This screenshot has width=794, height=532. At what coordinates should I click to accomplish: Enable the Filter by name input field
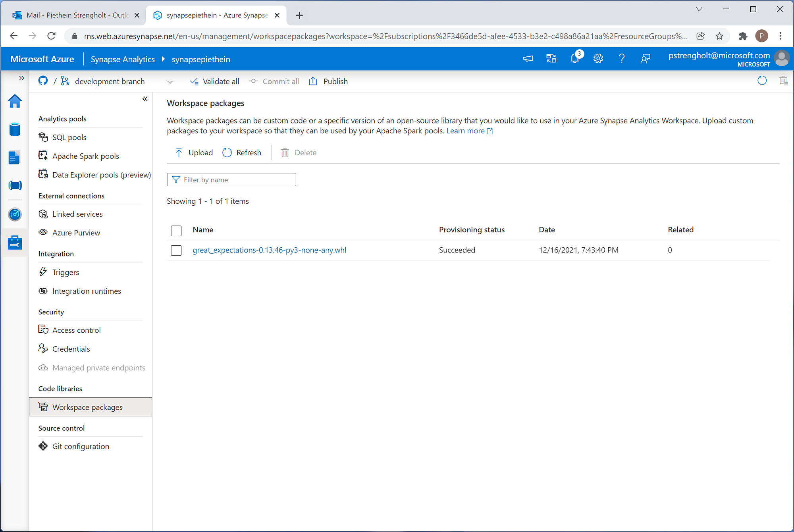[x=231, y=179]
